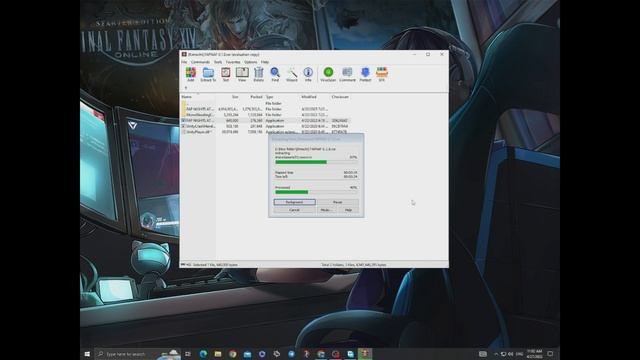
Task: Show hidden system tray icons chevron
Action: 496,354
